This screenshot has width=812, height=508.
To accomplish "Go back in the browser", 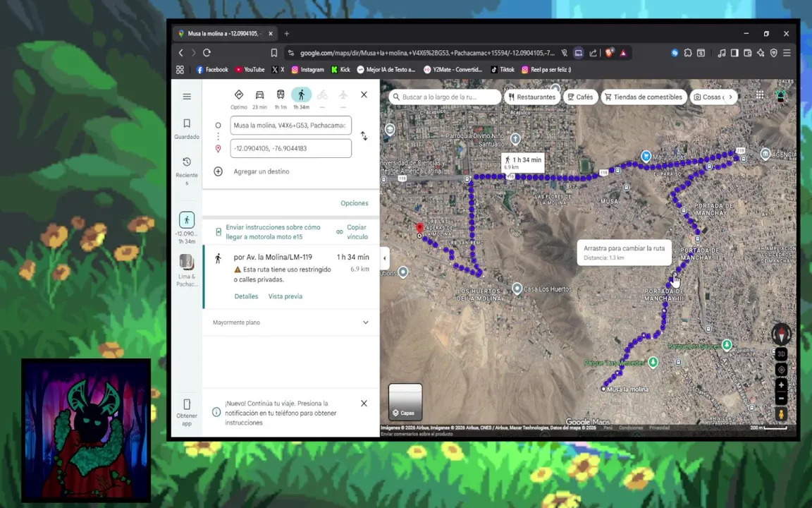I will pos(180,53).
